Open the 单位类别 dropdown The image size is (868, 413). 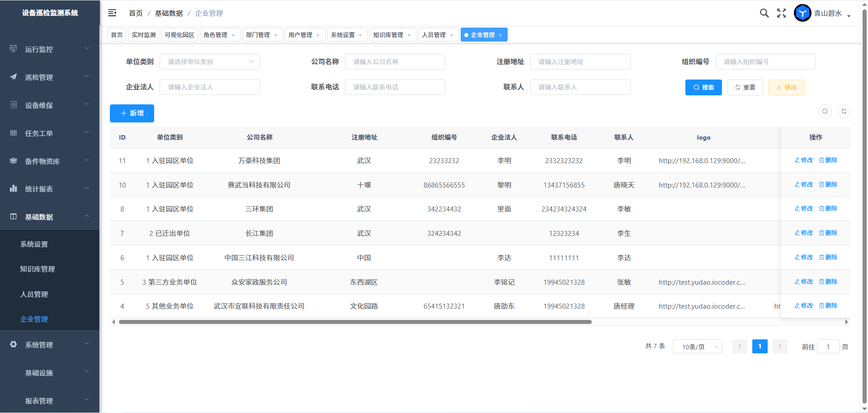click(x=209, y=62)
